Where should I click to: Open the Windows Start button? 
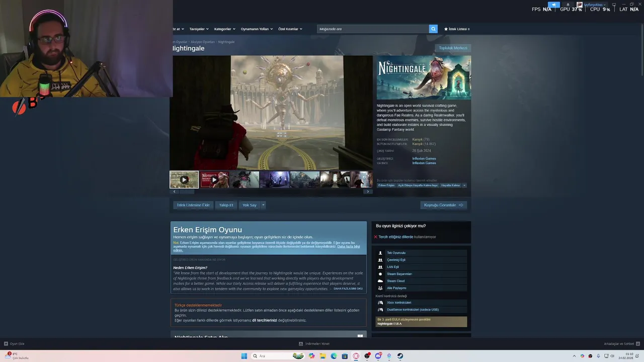coord(244,356)
